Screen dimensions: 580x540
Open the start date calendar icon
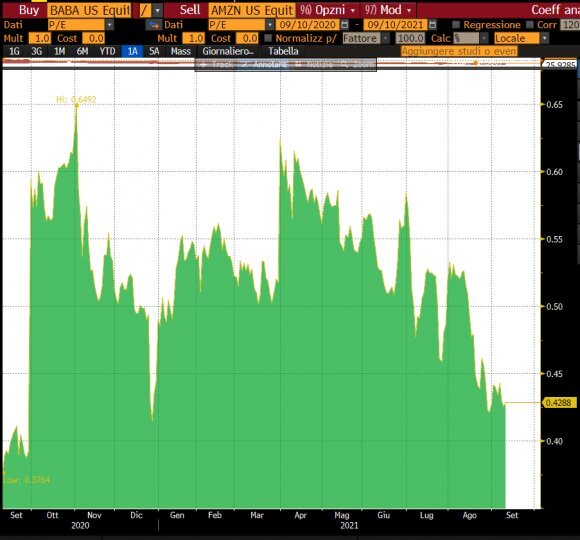pyautogui.click(x=344, y=25)
